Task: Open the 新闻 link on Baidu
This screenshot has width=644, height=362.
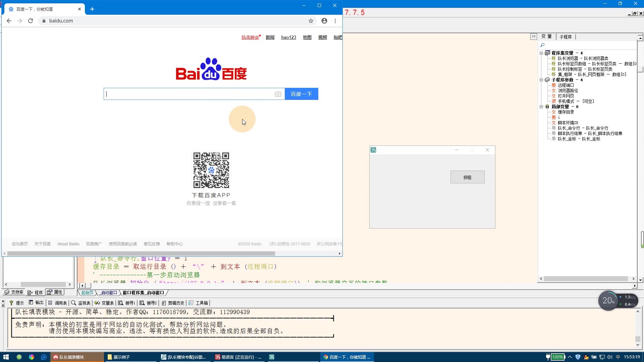Action: pos(270,37)
